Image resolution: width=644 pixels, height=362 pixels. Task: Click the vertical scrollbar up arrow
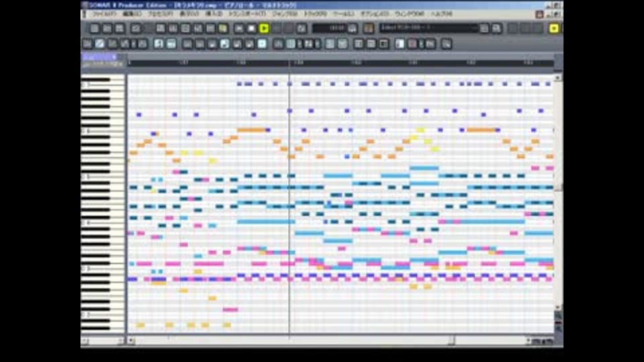coord(557,78)
